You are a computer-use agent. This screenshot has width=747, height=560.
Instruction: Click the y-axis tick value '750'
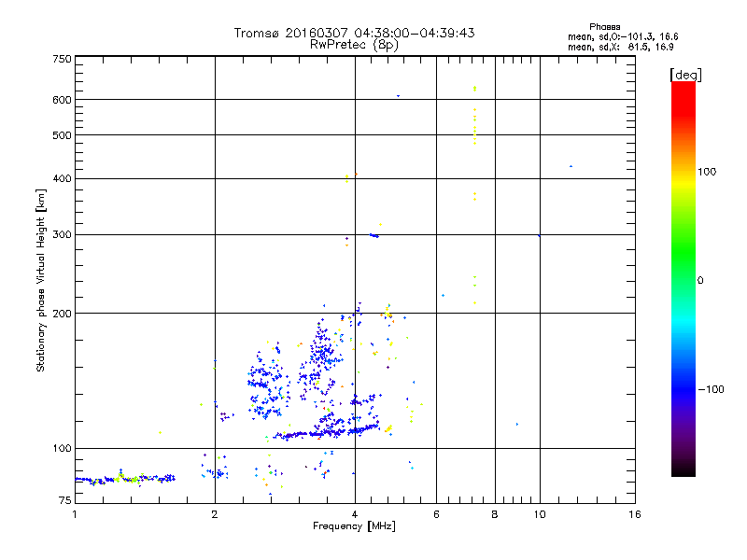(x=62, y=59)
